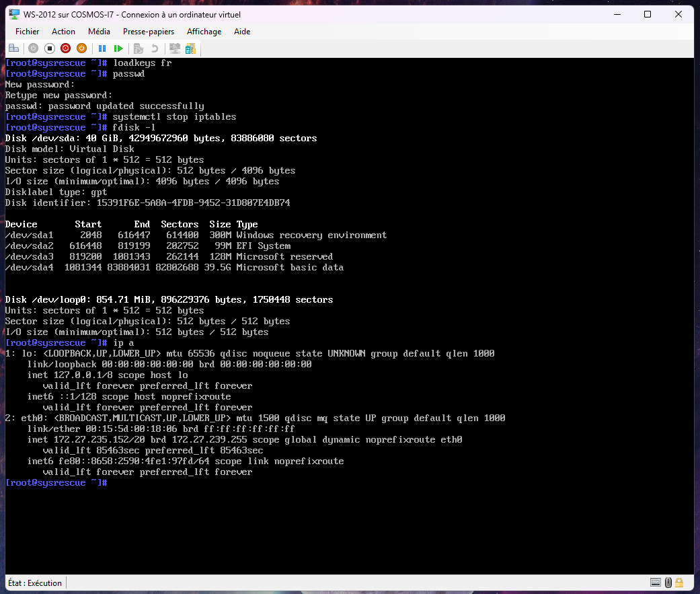
Task: Click the keyboard status bar icon
Action: (656, 583)
